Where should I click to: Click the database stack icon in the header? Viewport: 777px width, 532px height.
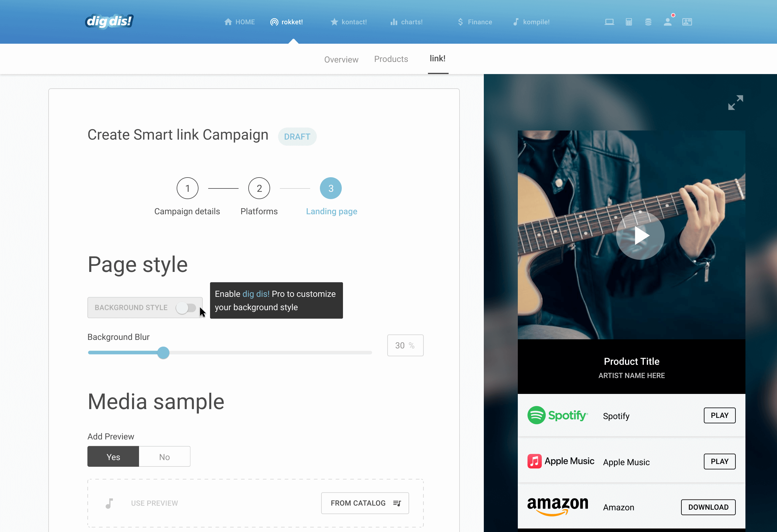(648, 22)
